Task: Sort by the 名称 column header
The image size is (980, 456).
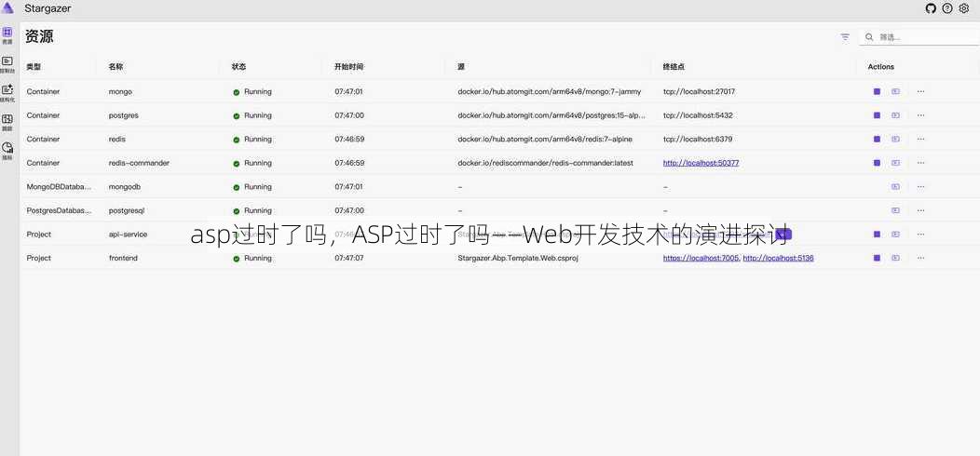Action: pos(116,66)
